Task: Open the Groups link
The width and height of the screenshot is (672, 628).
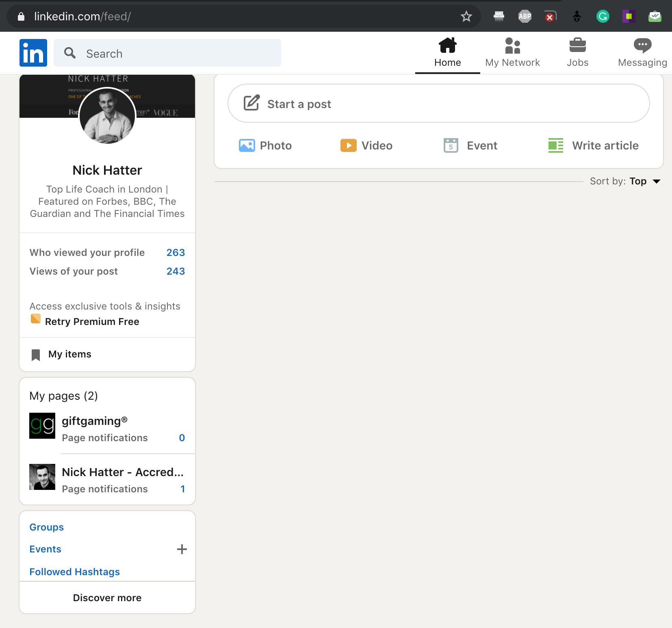Action: 47,527
